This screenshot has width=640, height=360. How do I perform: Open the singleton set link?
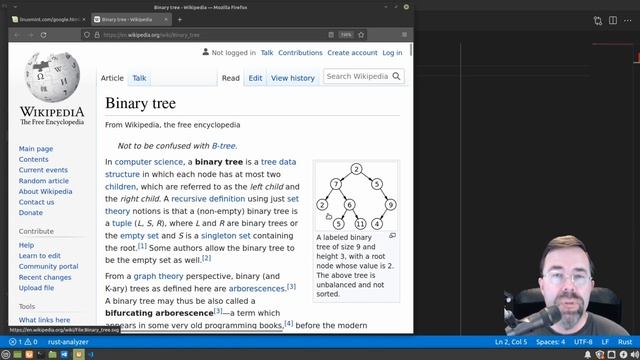[x=226, y=236]
